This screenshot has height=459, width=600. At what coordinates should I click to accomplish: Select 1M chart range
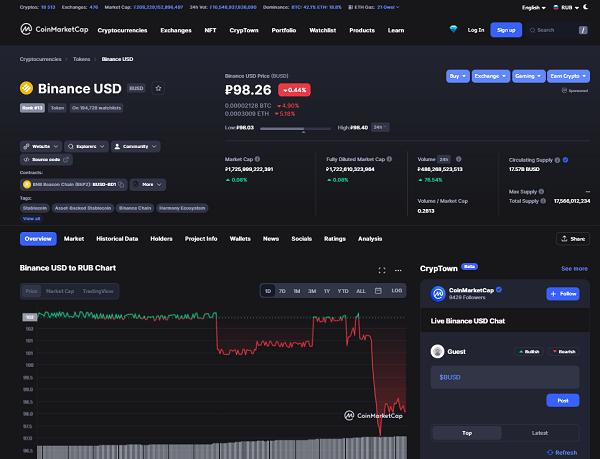(297, 291)
